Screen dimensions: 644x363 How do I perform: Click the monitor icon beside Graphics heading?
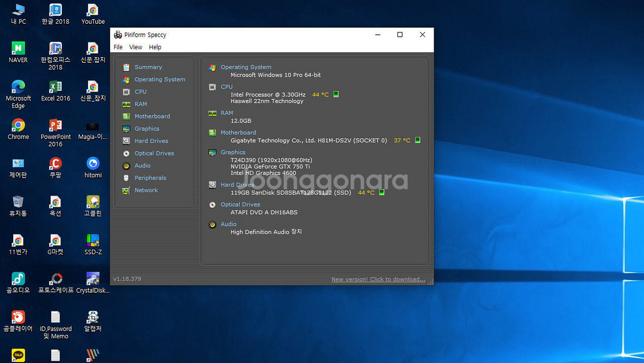point(212,152)
